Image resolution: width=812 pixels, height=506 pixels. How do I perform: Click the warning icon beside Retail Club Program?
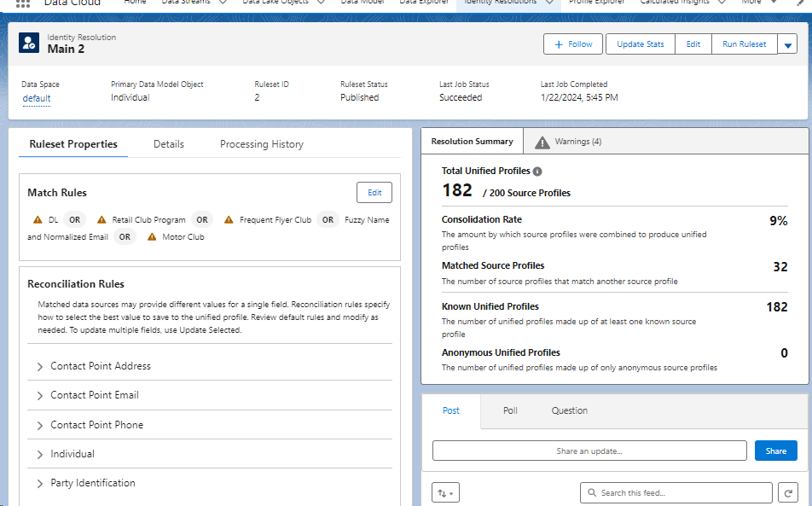coord(101,219)
